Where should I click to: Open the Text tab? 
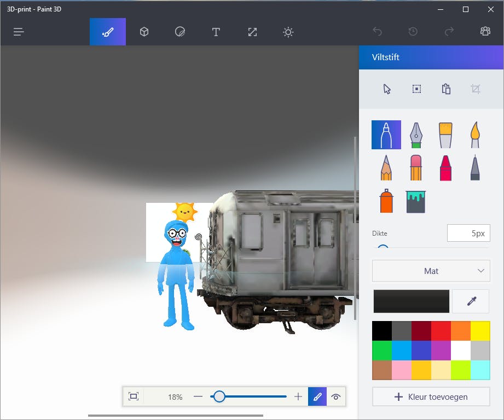point(216,32)
